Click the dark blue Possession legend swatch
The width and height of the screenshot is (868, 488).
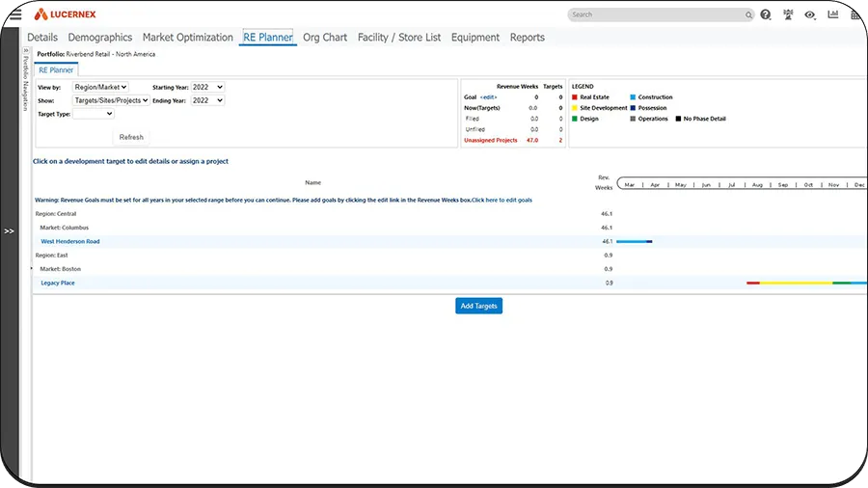click(633, 108)
